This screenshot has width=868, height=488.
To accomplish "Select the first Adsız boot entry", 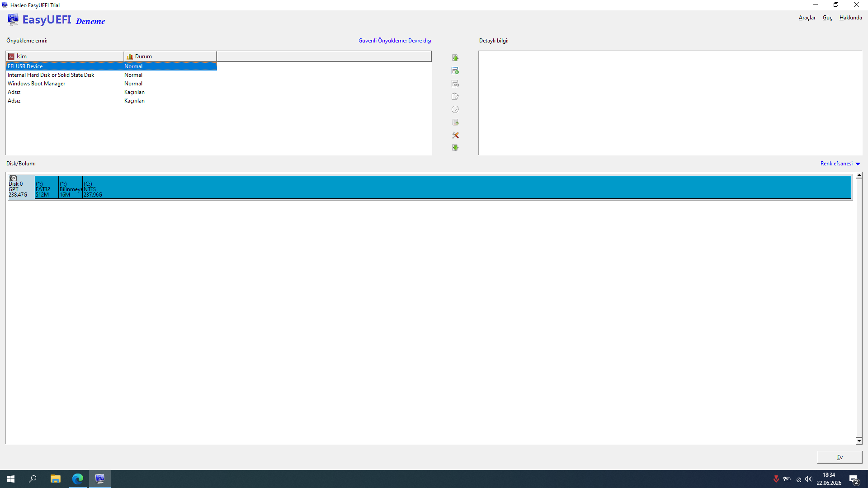I will tap(111, 92).
